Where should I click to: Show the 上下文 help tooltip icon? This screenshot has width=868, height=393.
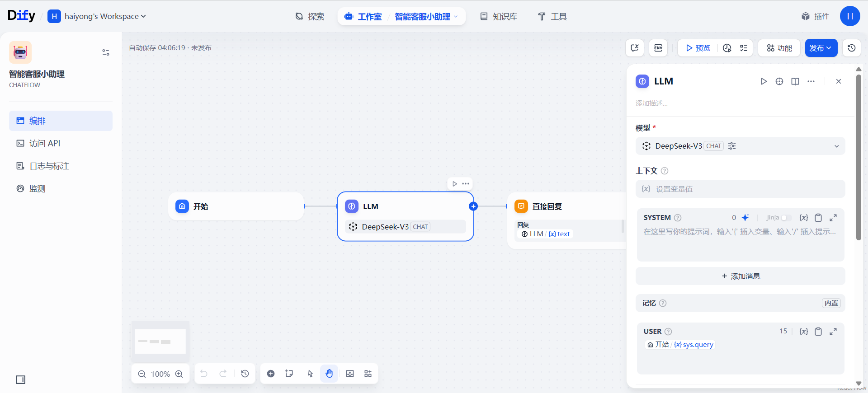click(x=665, y=171)
